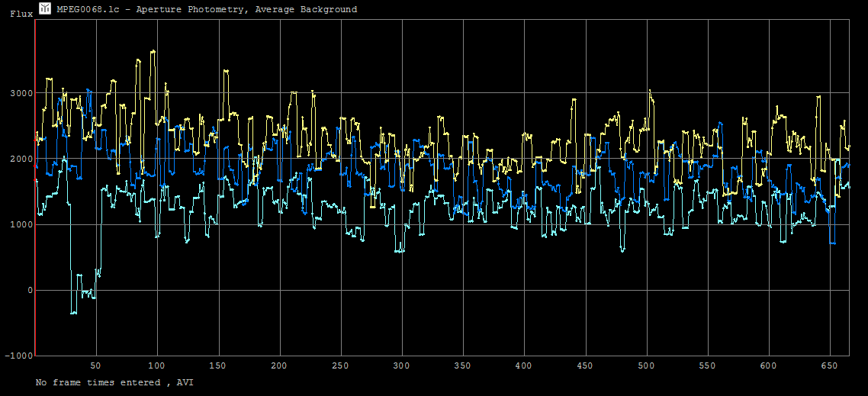The height and width of the screenshot is (396, 868).
Task: Select the title text 'MPEG0068.lc - Aperture Photometry, Average Background'
Action: (x=207, y=9)
